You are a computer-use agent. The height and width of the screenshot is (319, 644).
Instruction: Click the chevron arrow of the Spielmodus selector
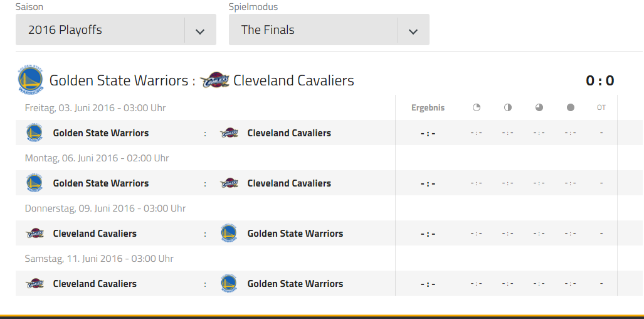(x=413, y=31)
